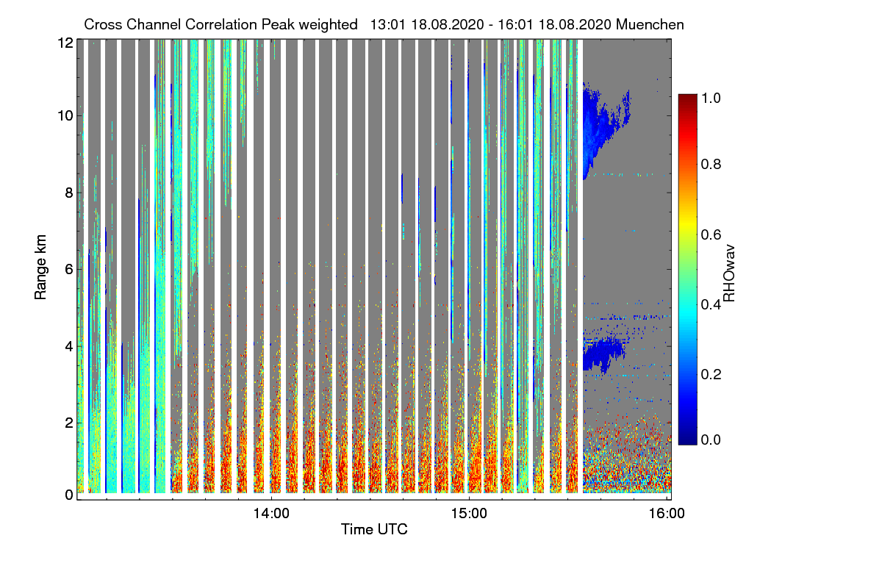Click the colorbar value '0.0'
The height and width of the screenshot is (588, 882).
coord(711,440)
